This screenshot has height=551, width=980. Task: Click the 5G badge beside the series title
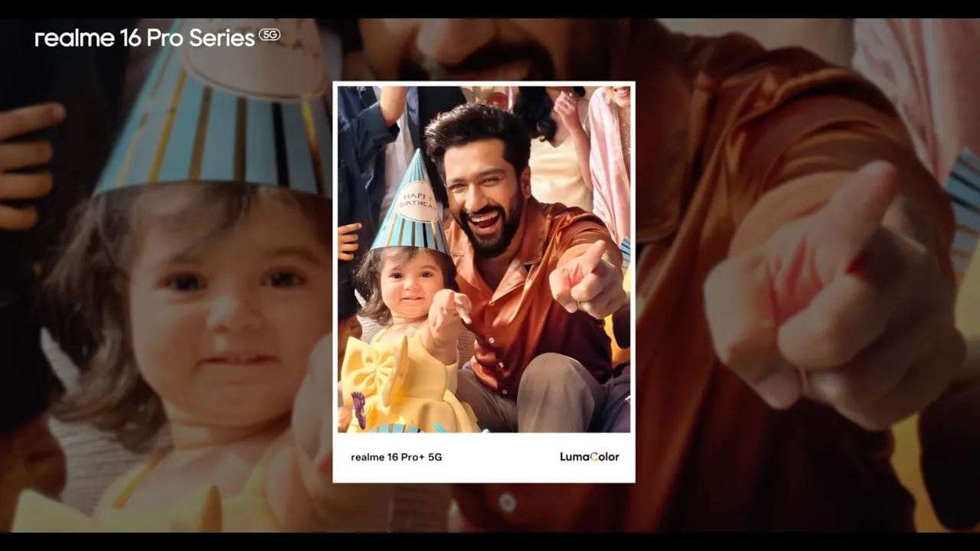coord(269,34)
